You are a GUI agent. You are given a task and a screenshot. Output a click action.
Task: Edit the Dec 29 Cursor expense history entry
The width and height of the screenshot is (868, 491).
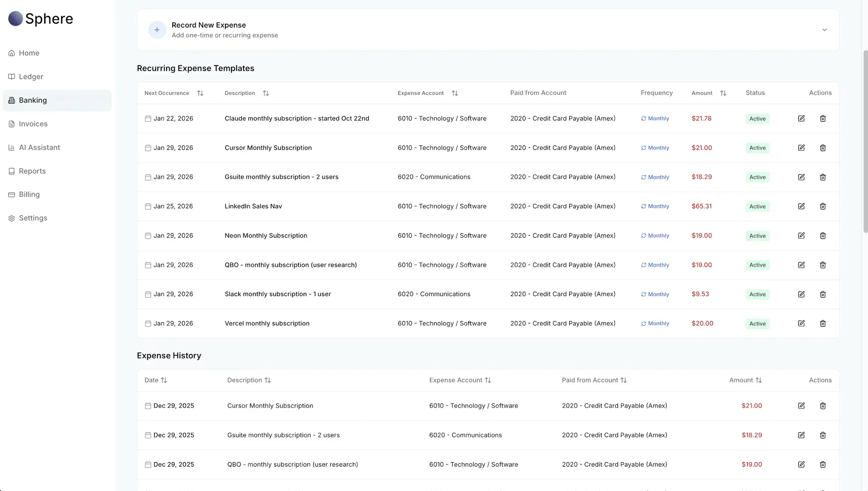[801, 406]
